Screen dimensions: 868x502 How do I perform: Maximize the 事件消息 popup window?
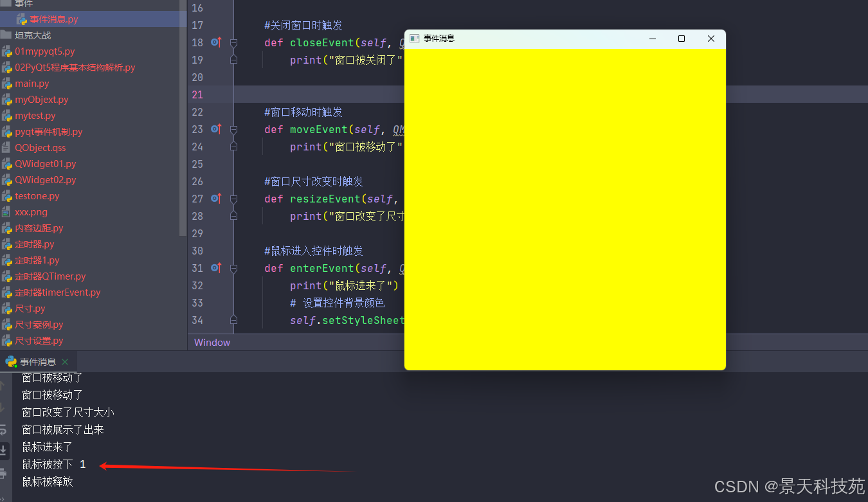click(x=682, y=39)
